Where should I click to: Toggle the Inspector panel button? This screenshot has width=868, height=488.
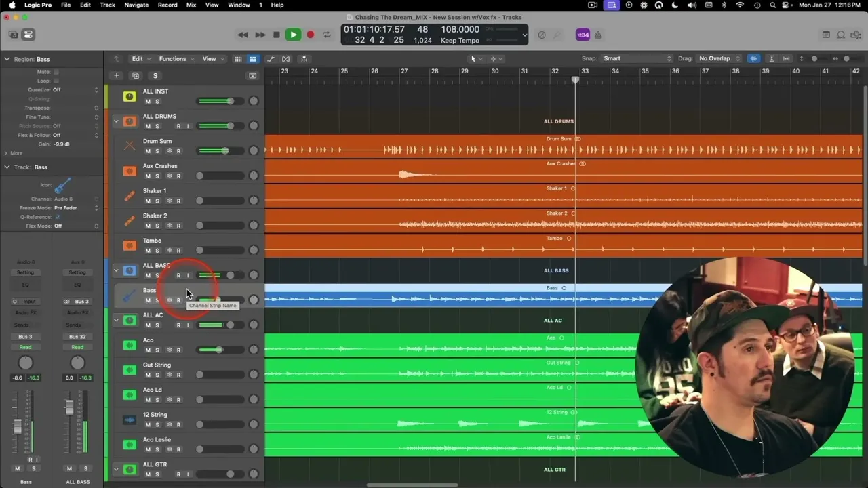coord(28,35)
